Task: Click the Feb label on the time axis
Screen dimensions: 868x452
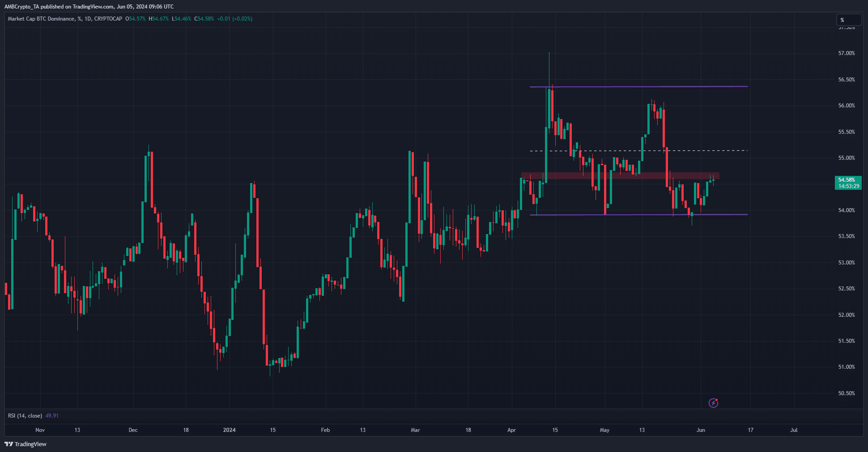Action: coord(325,430)
